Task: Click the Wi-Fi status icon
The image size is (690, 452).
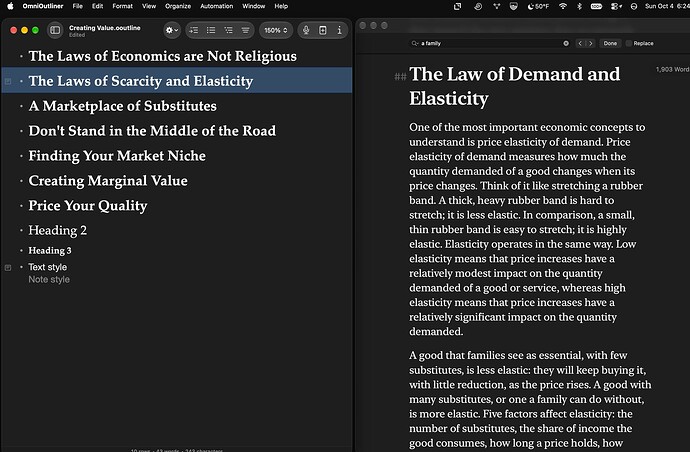Action: click(563, 6)
